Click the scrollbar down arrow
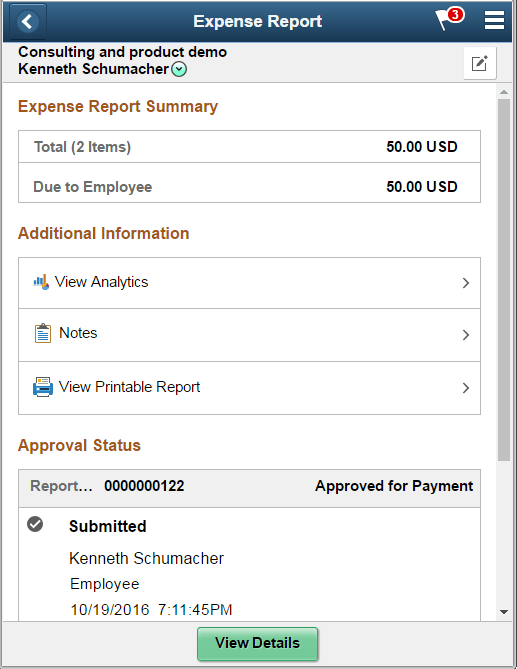 click(x=504, y=612)
